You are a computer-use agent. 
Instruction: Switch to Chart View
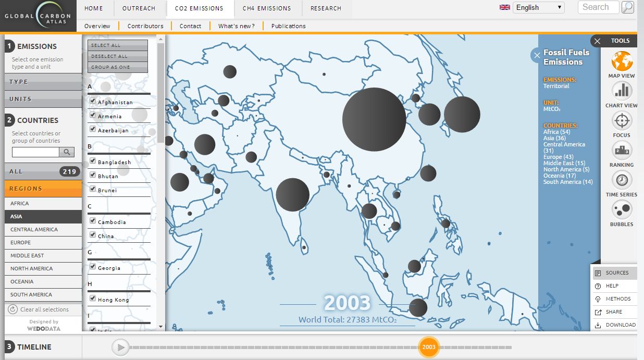[x=622, y=91]
